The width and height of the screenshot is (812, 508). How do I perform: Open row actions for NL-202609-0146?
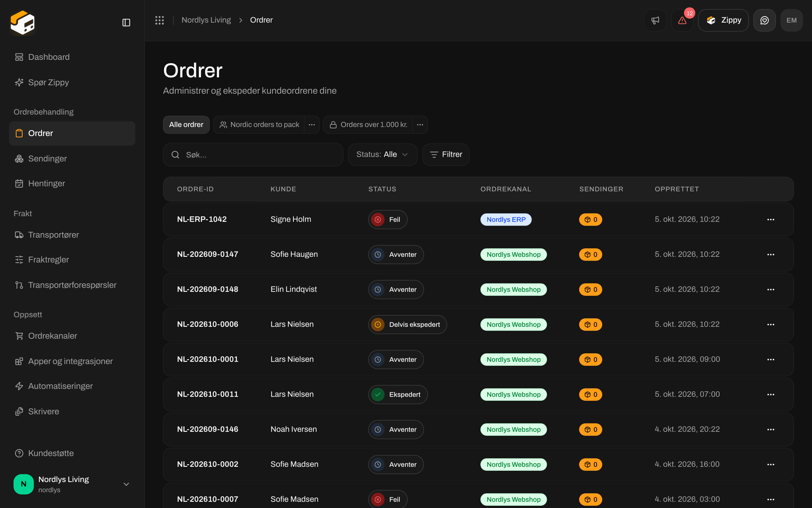(x=771, y=429)
